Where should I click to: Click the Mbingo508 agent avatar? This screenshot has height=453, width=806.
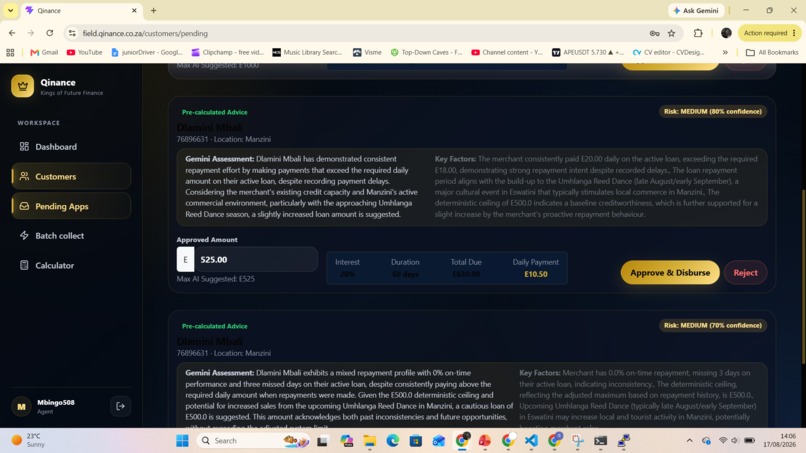pyautogui.click(x=22, y=407)
